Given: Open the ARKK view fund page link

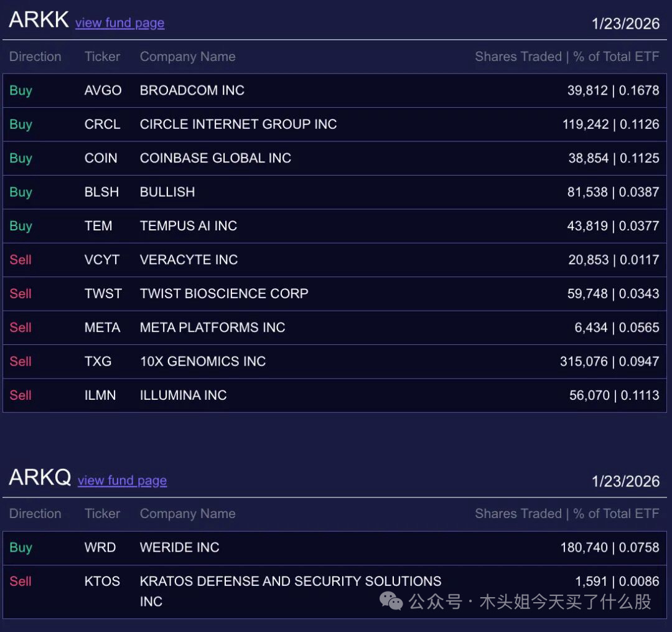Looking at the screenshot, I should (x=120, y=22).
